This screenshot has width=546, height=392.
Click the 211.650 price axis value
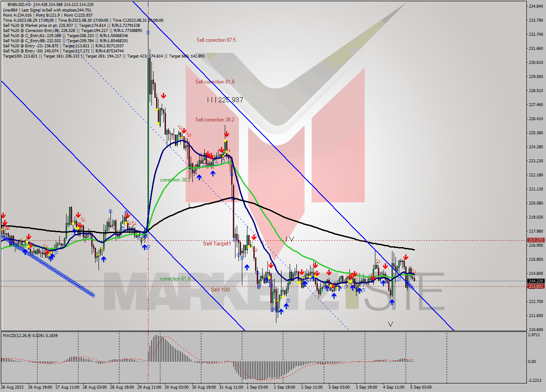(535, 315)
